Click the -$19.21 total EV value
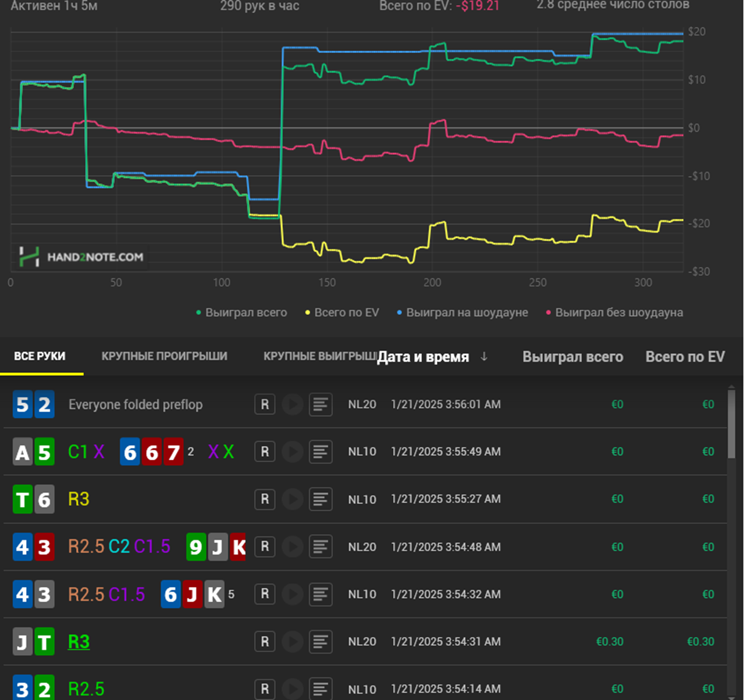This screenshot has height=700, width=747. [478, 6]
